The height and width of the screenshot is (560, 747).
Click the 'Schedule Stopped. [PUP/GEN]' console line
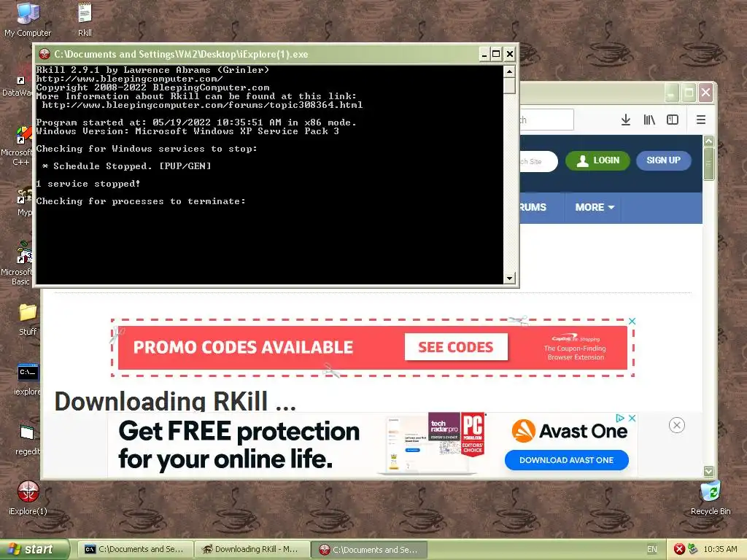(x=126, y=166)
